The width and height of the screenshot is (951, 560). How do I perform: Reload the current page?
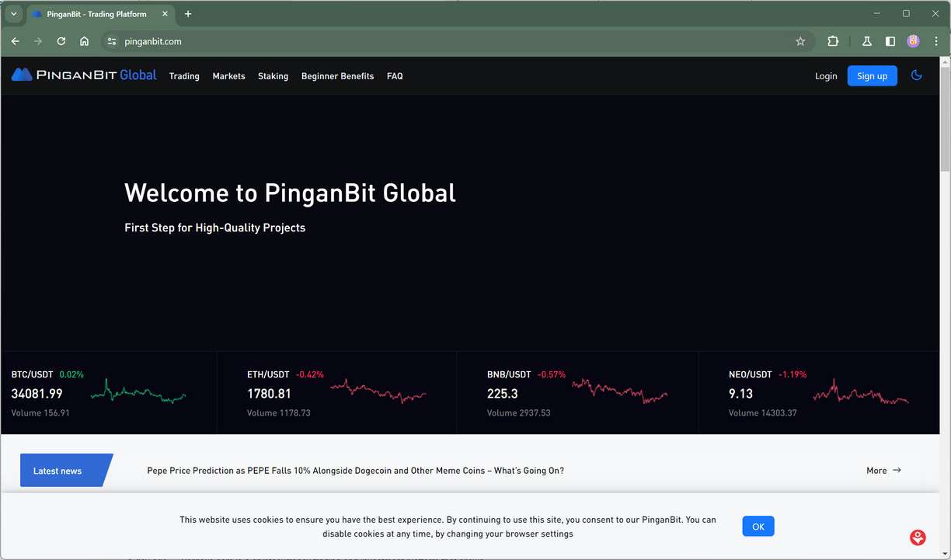(61, 41)
